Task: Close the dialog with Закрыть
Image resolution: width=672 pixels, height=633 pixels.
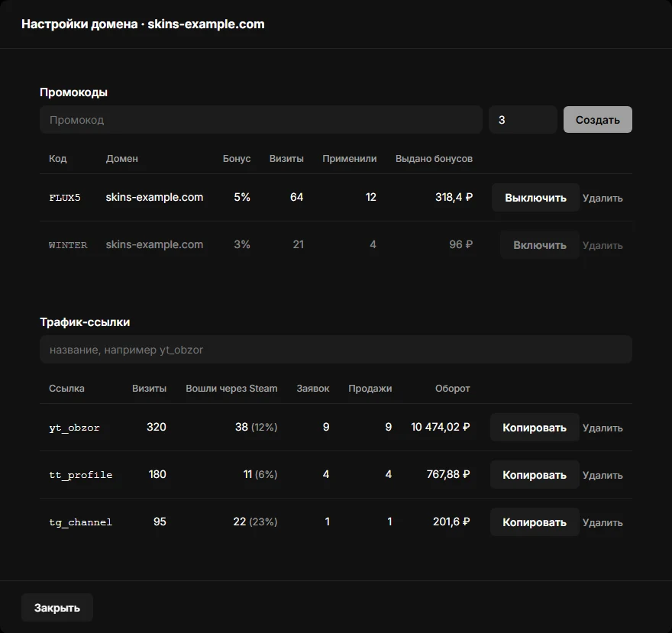Action: 57,607
